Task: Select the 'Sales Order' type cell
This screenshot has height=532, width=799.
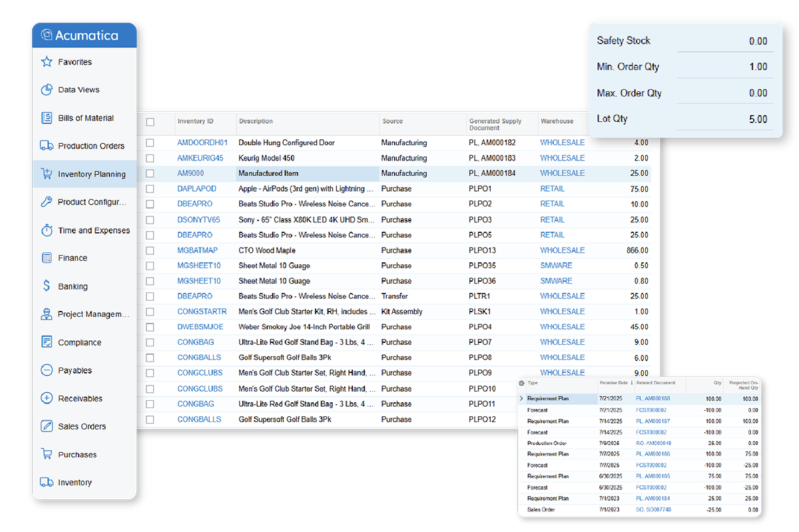Action: pos(540,509)
